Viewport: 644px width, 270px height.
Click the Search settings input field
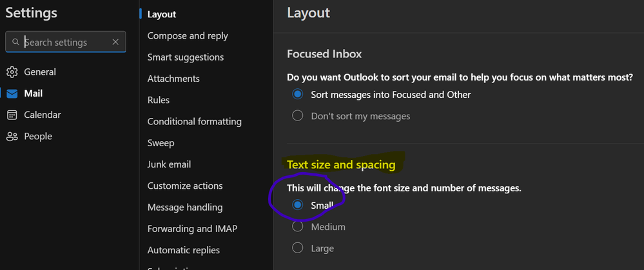click(x=64, y=43)
